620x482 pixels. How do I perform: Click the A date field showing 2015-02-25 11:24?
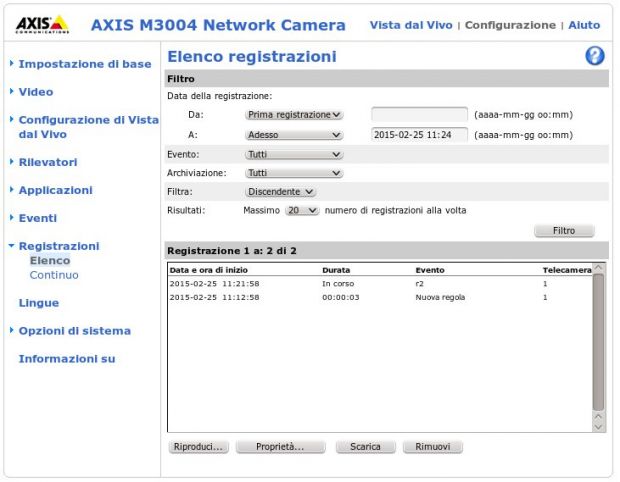(420, 135)
